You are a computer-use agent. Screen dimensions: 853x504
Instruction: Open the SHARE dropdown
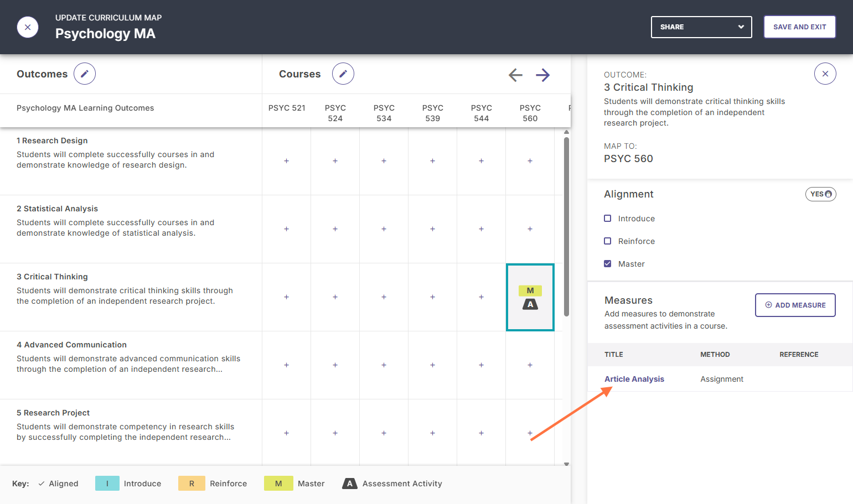[x=701, y=27]
